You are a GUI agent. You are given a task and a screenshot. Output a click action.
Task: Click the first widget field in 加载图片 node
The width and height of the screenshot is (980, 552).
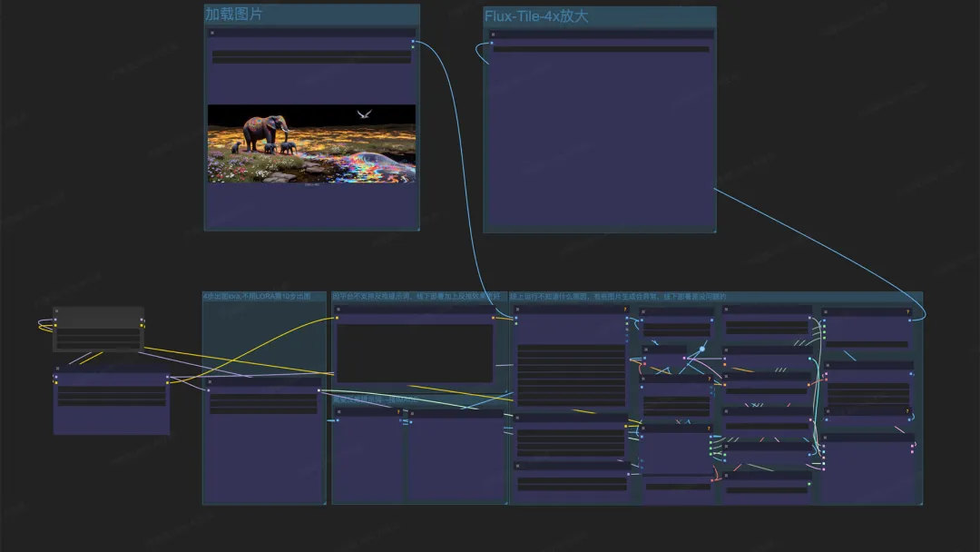coord(311,54)
